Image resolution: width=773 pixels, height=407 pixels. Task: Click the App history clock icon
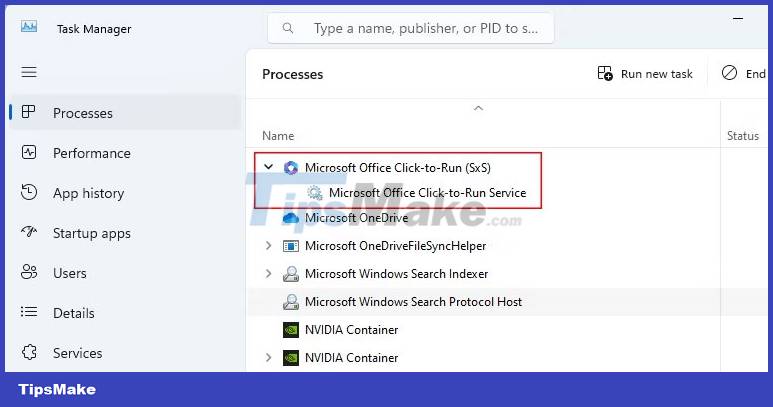click(29, 192)
